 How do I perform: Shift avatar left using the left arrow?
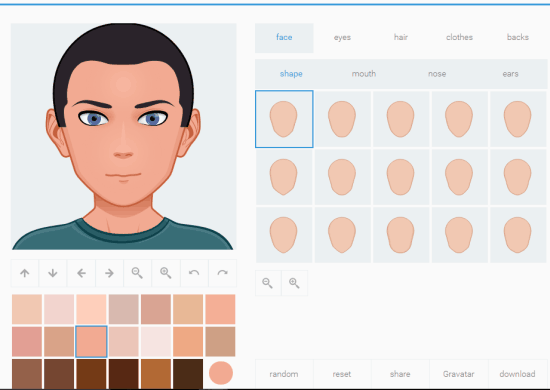81,273
